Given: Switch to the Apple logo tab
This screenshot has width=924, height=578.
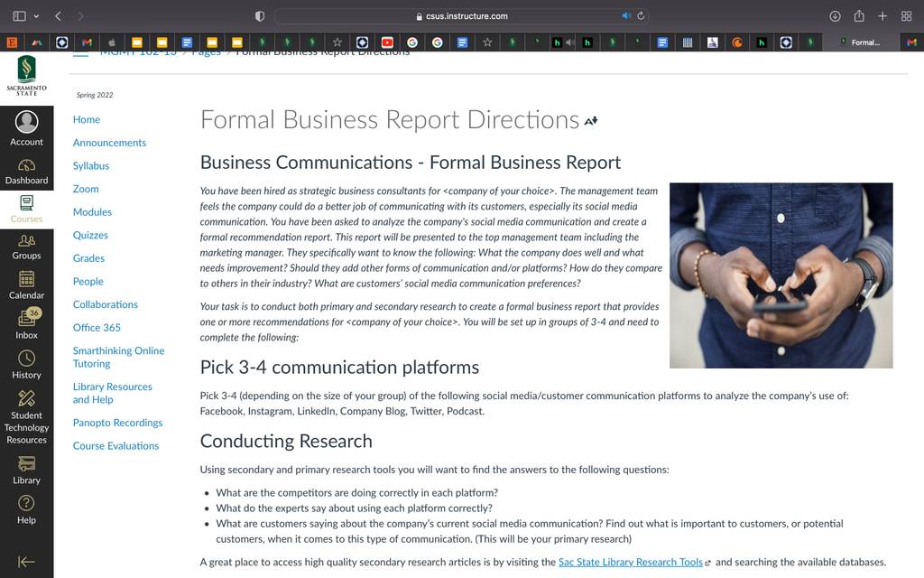Looking at the screenshot, I should click(x=112, y=42).
